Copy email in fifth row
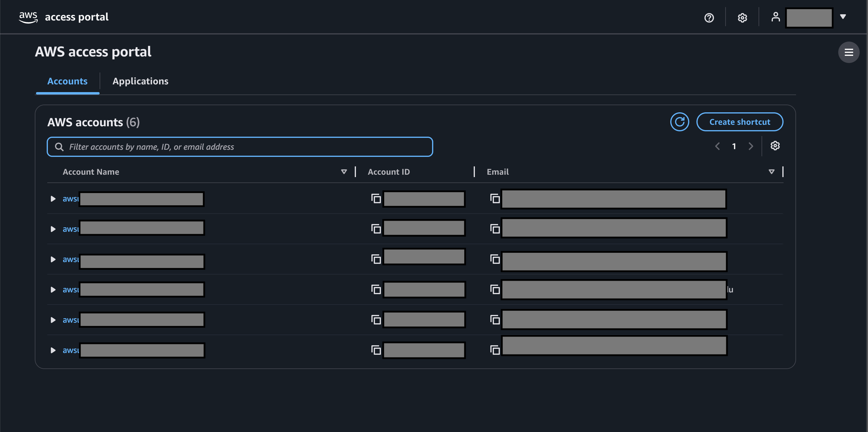868x432 pixels. click(x=495, y=320)
